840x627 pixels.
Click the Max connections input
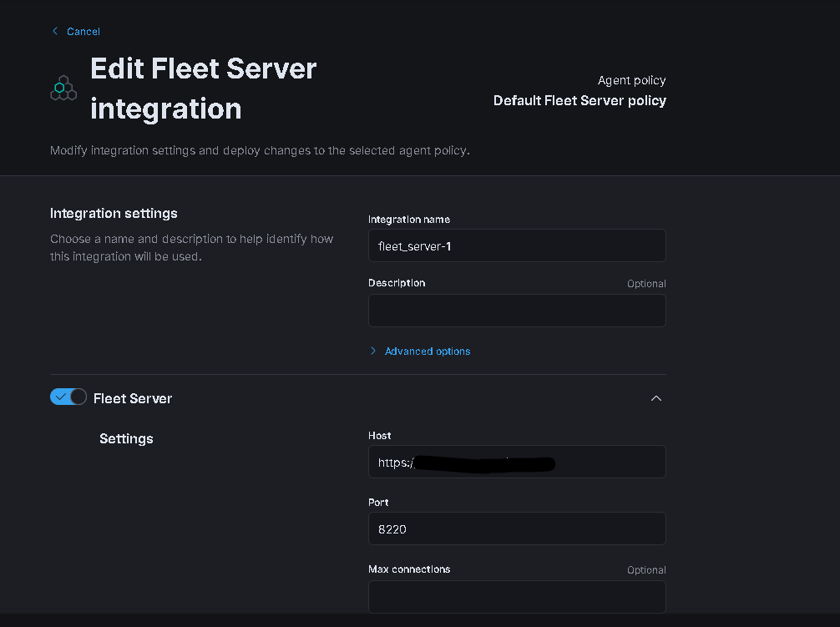click(x=517, y=596)
